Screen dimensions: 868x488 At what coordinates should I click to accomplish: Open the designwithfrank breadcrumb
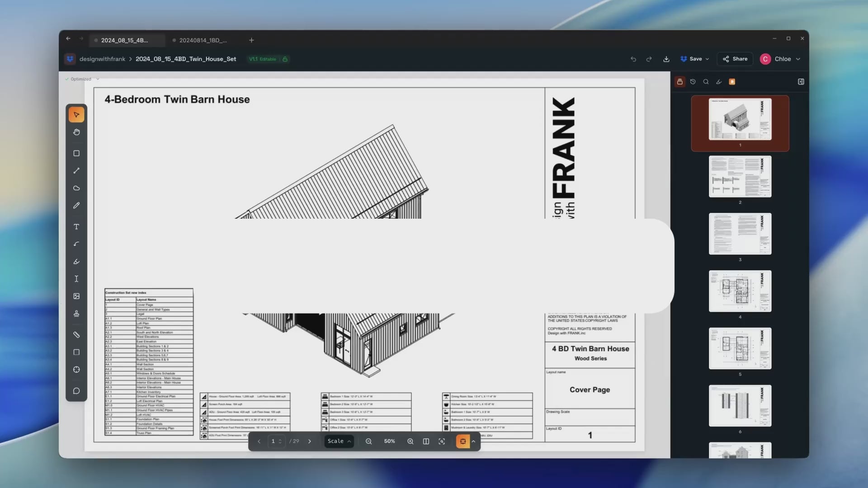[102, 59]
